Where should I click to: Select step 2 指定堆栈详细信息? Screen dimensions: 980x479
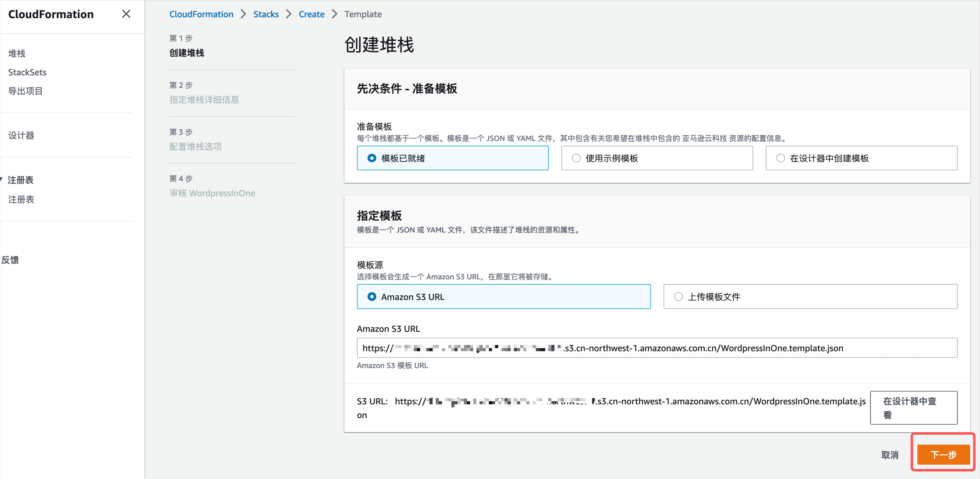point(204,100)
